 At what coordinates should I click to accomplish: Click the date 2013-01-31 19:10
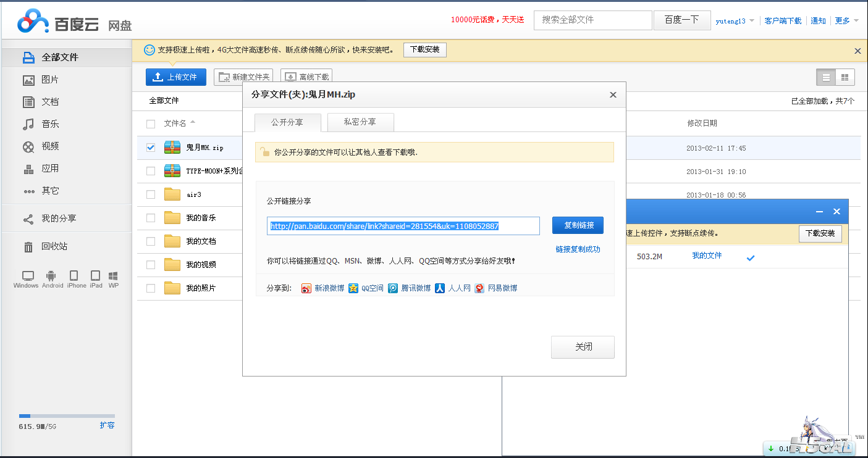(x=716, y=172)
